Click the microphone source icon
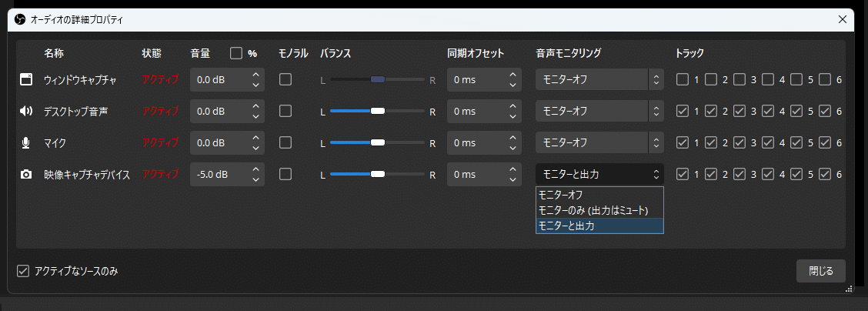Screen dimensions: 868x311 [26, 142]
